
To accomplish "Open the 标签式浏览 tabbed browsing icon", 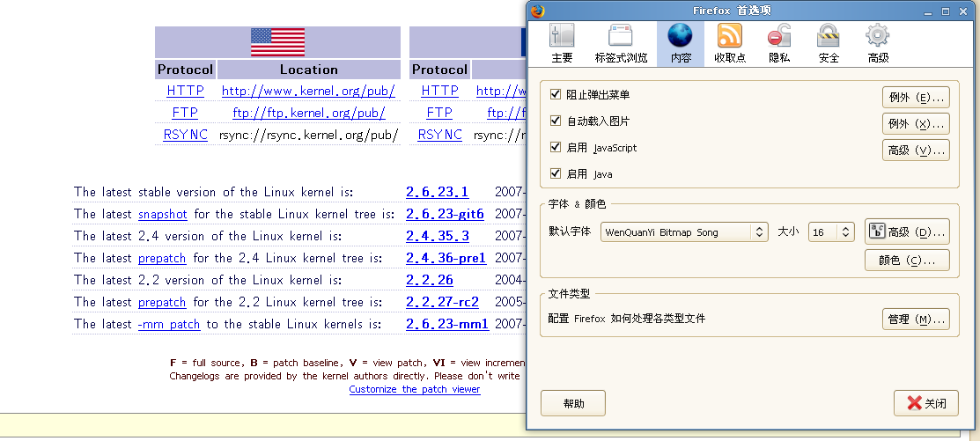I will (621, 44).
